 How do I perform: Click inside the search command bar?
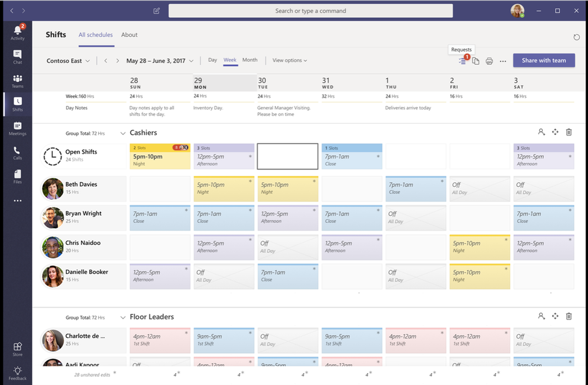(x=310, y=11)
